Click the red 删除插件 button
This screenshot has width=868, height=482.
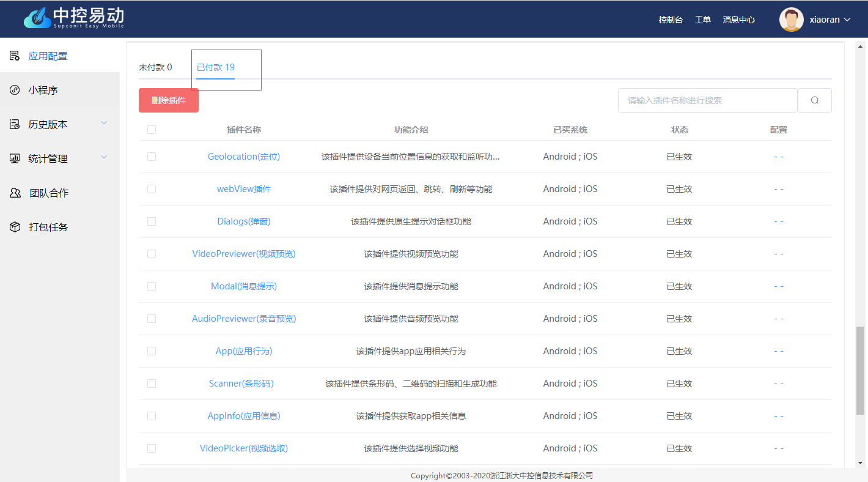click(169, 100)
